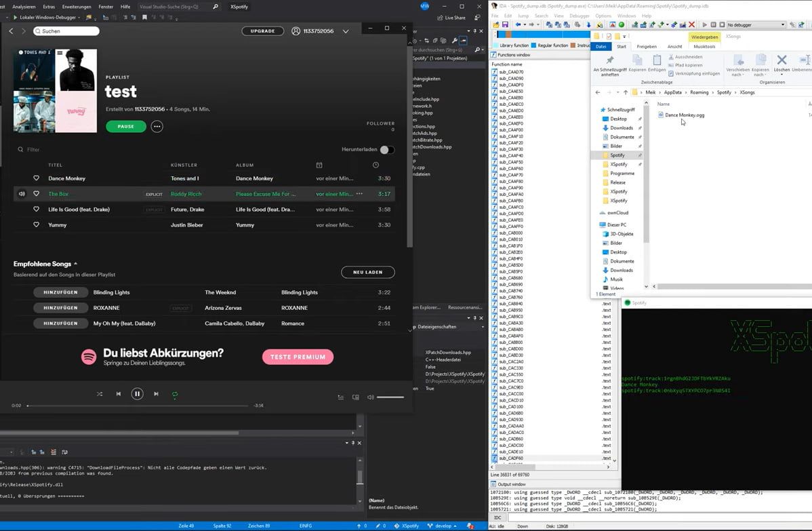Open the Ansicht tab in Explorer ribbon
This screenshot has height=531, width=812.
point(675,47)
